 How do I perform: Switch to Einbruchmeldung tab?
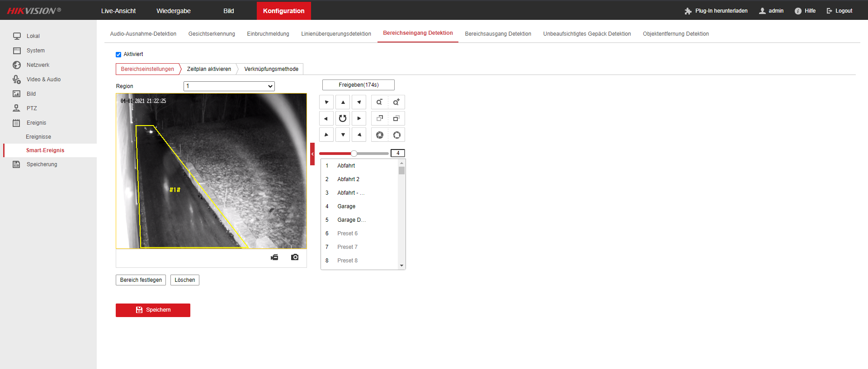coord(268,34)
